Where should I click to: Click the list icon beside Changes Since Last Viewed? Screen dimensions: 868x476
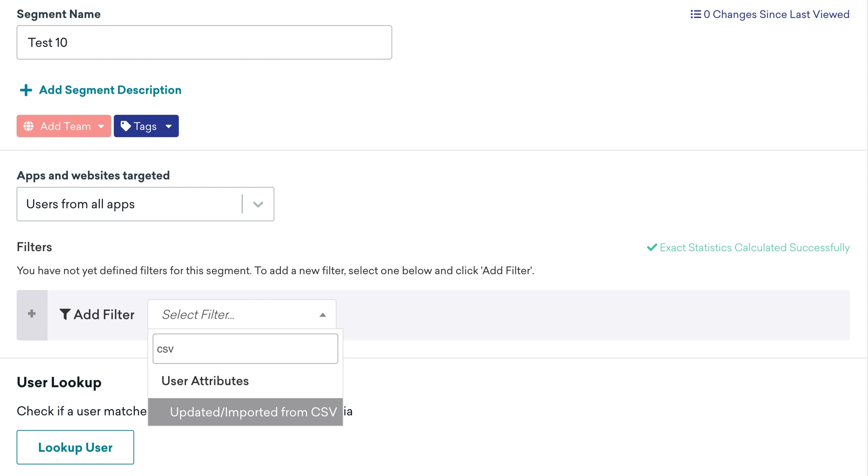[695, 14]
